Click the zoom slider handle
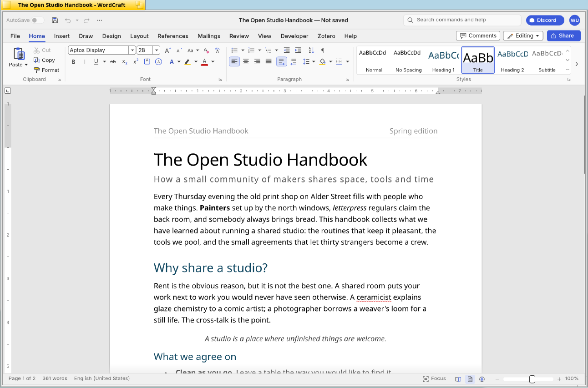 click(x=532, y=379)
